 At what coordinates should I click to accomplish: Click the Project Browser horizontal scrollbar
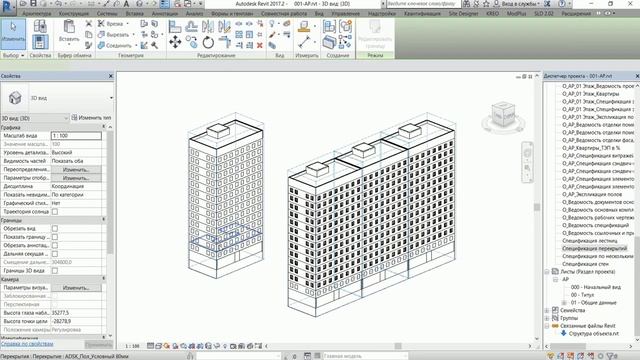pyautogui.click(x=568, y=346)
